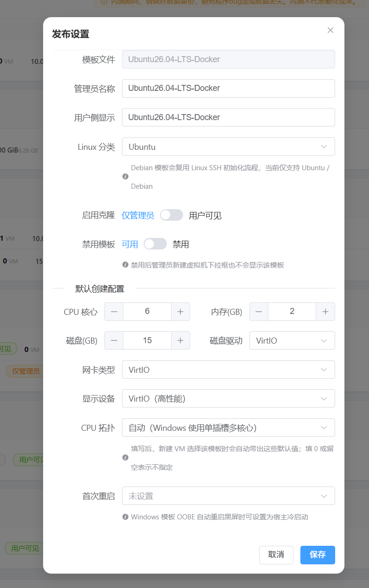Decrease 内存(GB) with minus button
369x588 pixels.
pos(259,312)
